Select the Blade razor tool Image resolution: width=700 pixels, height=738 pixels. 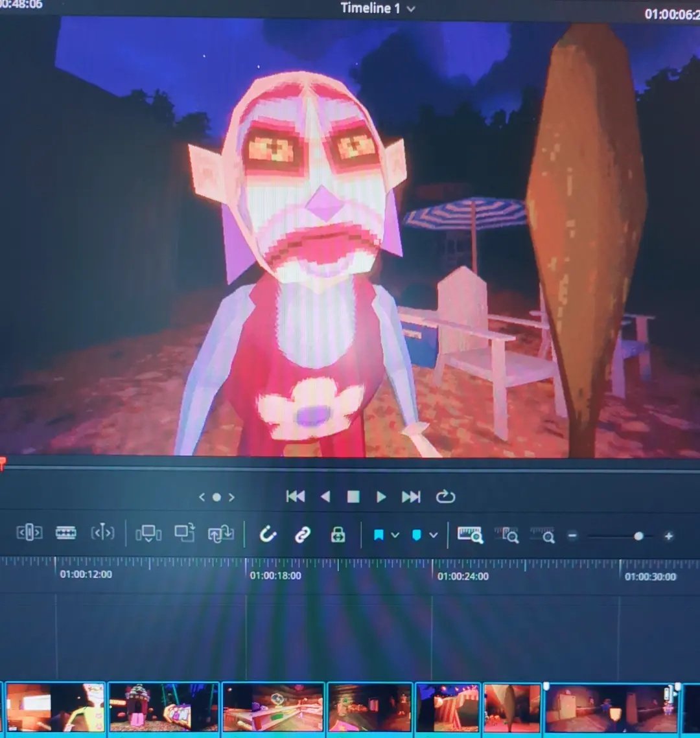[x=65, y=533]
